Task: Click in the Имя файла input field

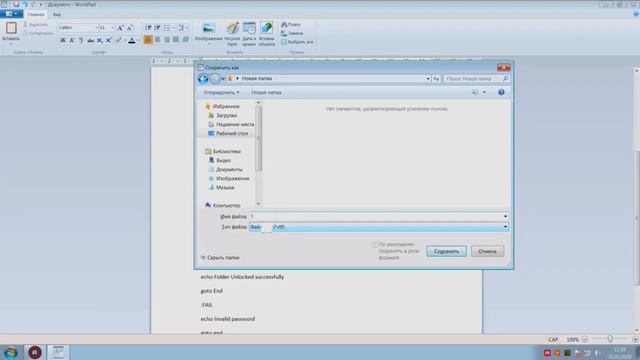Action: click(376, 216)
